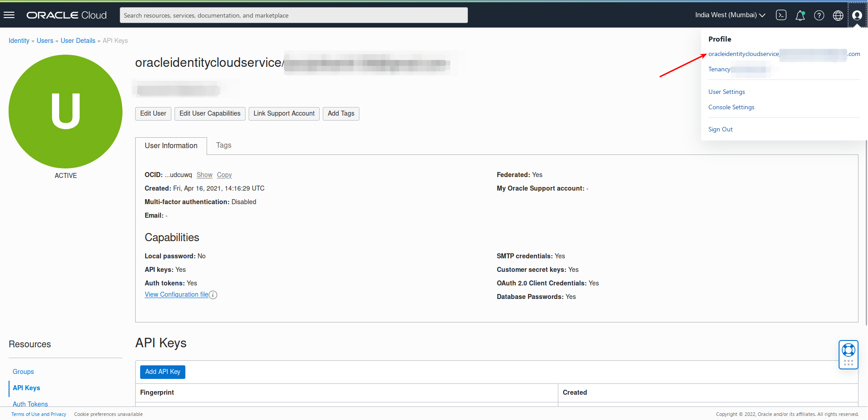Click the Capabilities heading

172,238
